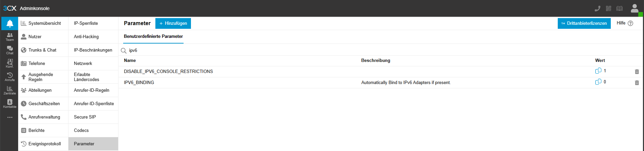
Task: Open the Anrufe call history icon
Action: tap(10, 77)
